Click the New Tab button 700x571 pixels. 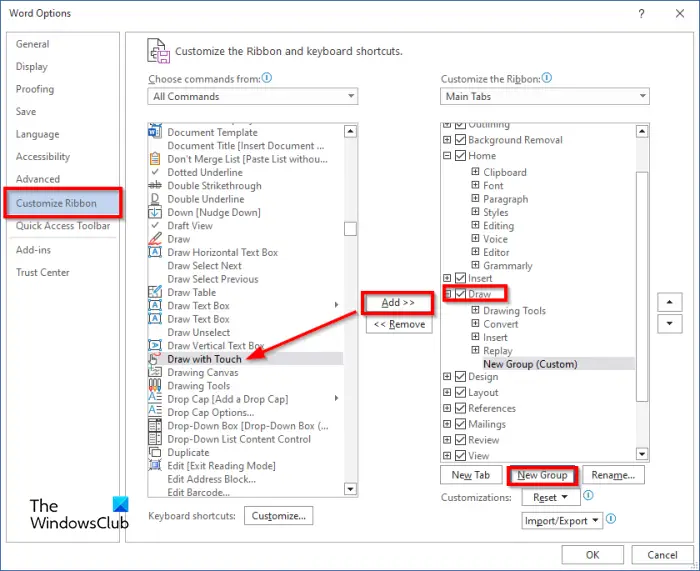pyautogui.click(x=471, y=475)
